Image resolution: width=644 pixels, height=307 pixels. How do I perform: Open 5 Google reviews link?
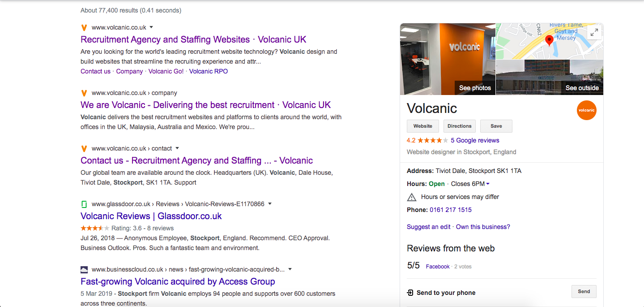[x=475, y=140]
